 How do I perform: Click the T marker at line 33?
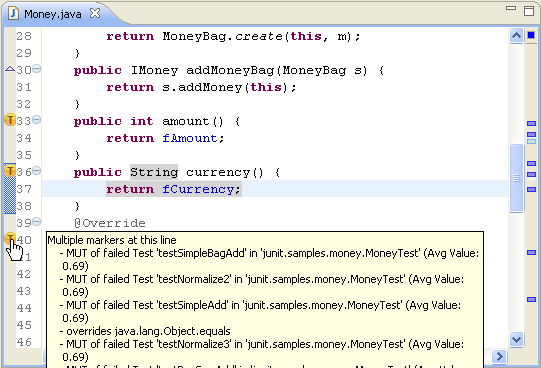pos(10,120)
